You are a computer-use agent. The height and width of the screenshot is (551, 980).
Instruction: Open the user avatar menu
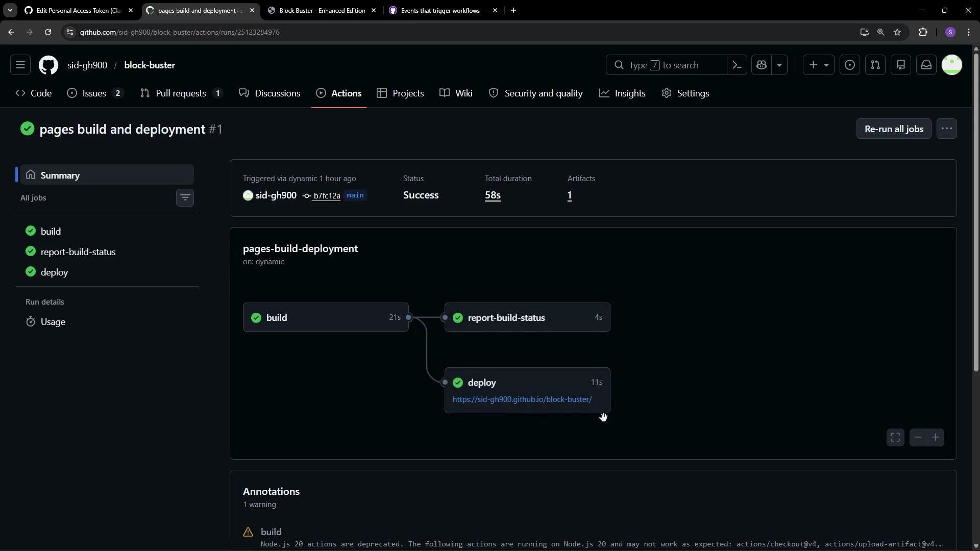tap(952, 65)
